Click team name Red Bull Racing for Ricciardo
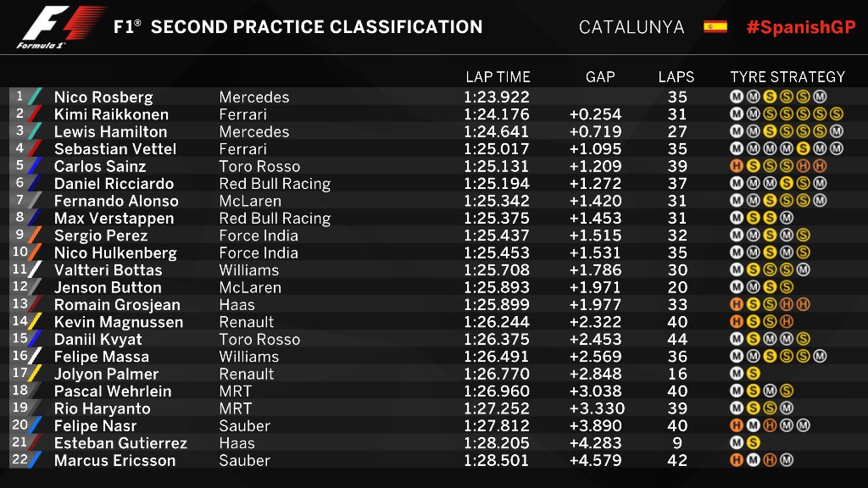868x488 pixels. click(x=275, y=184)
